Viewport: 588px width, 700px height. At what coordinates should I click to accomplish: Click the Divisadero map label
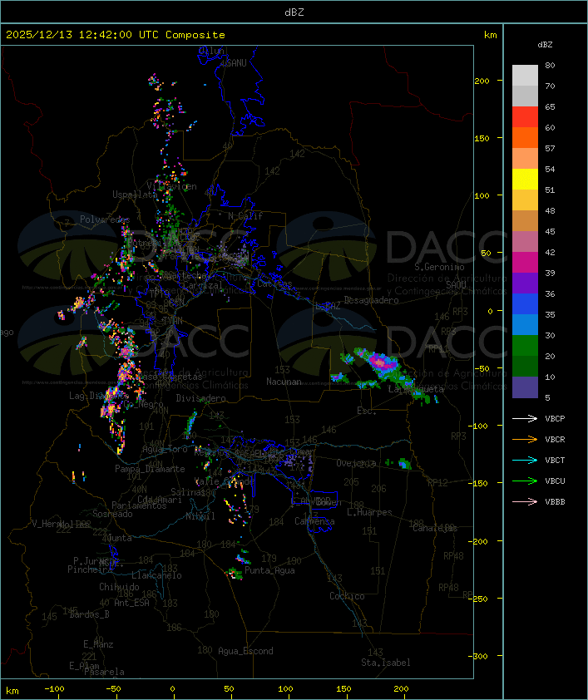point(200,398)
